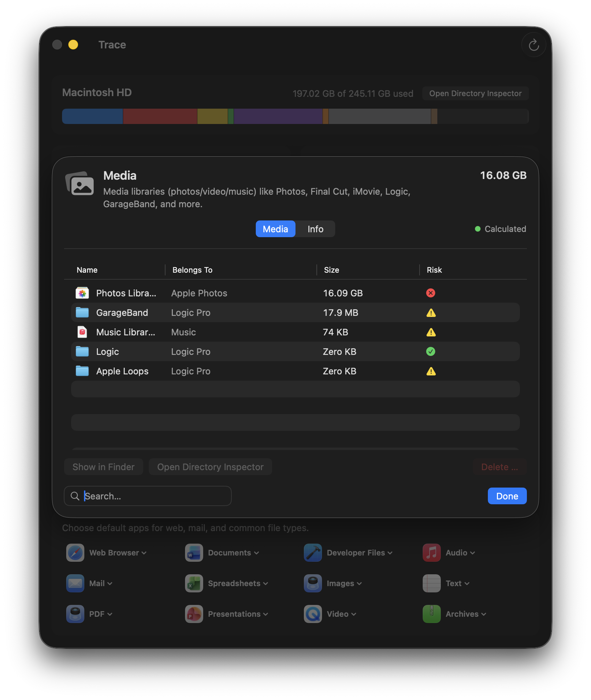Click the yellow warning icon for GarageBand
This screenshot has width=591, height=700.
(x=431, y=312)
